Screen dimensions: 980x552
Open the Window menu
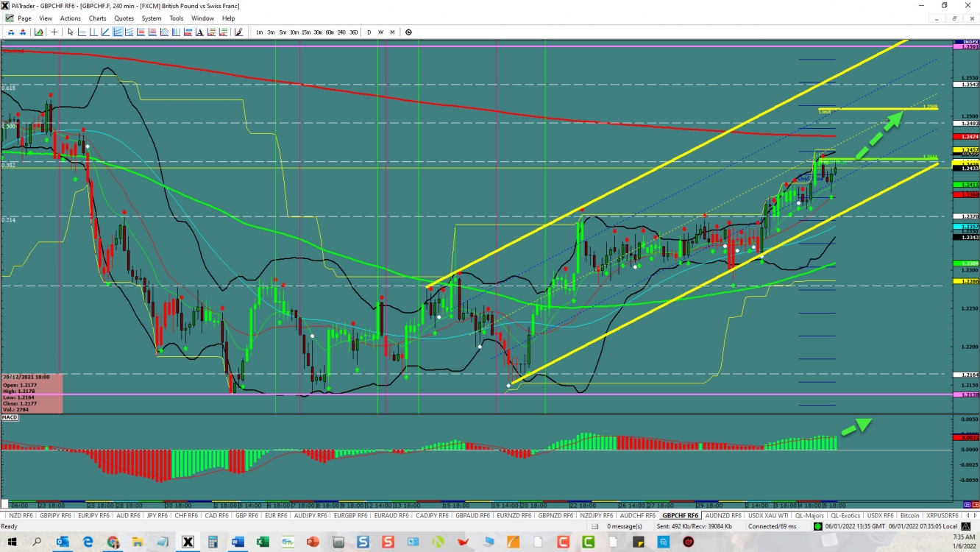[x=203, y=18]
